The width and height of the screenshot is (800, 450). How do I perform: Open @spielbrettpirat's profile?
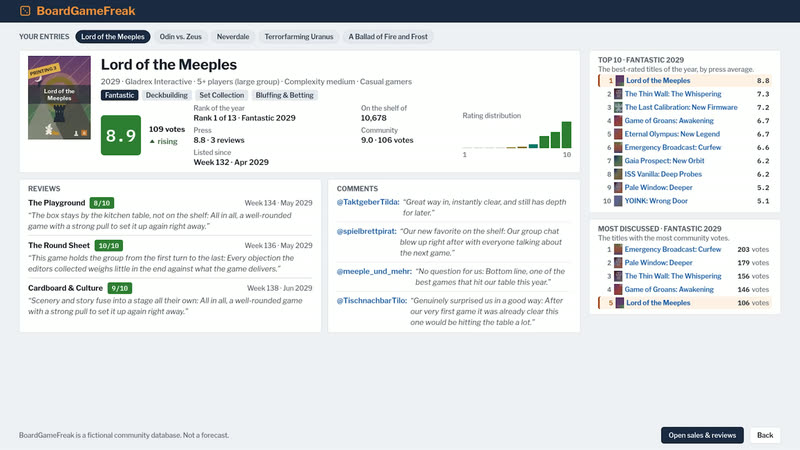point(366,231)
